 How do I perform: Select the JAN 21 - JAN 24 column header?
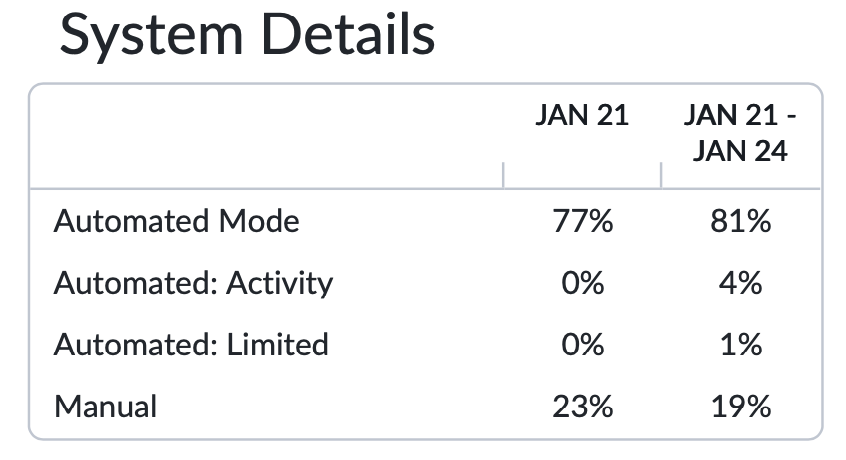coord(740,133)
